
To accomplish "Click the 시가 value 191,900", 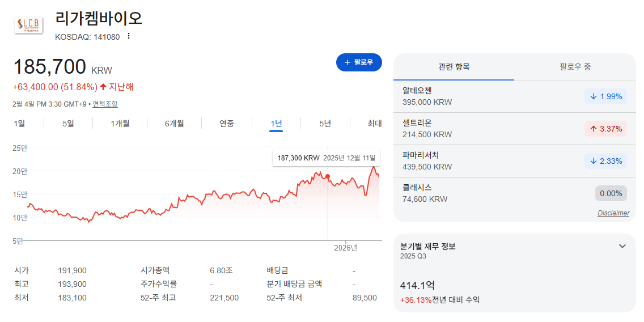I will 73,270.
